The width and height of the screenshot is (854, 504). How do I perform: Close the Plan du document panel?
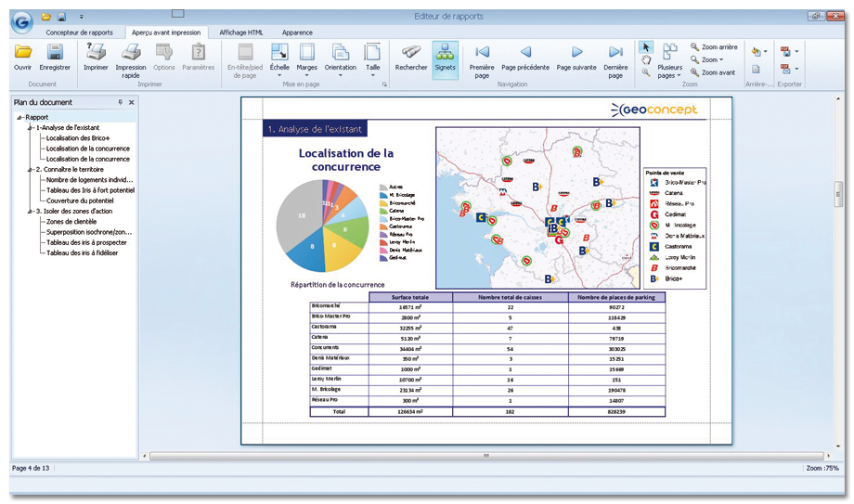tap(131, 102)
